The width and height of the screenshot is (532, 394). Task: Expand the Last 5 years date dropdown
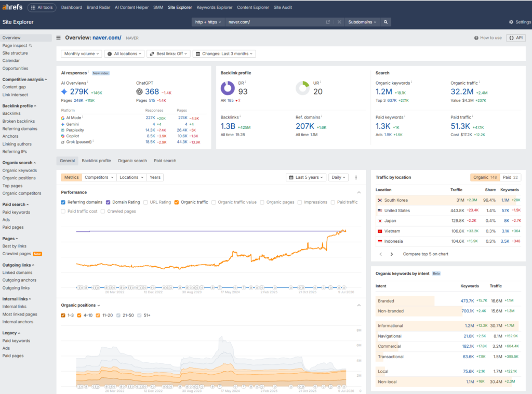click(x=306, y=177)
